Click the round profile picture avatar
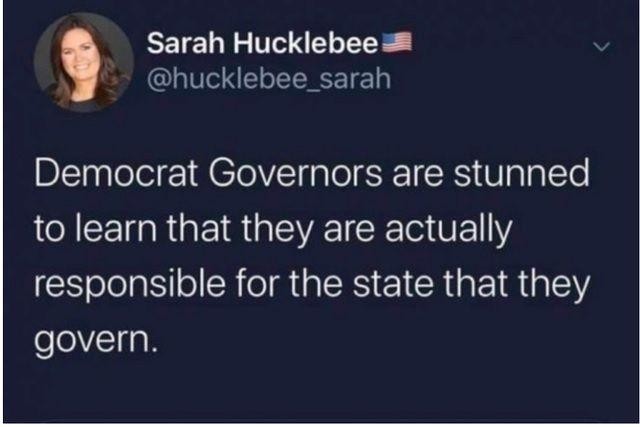This screenshot has width=640, height=427. click(x=84, y=62)
